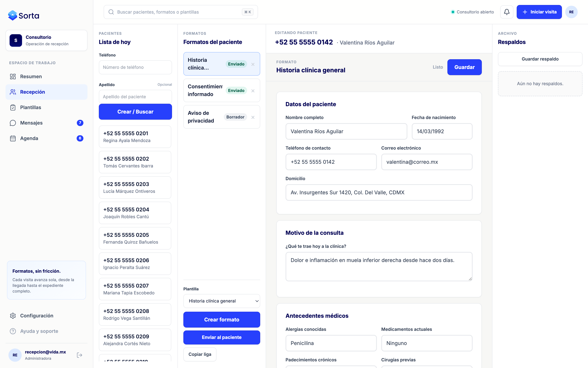588x368 pixels.
Task: Click the search magnifier icon
Action: click(x=111, y=12)
